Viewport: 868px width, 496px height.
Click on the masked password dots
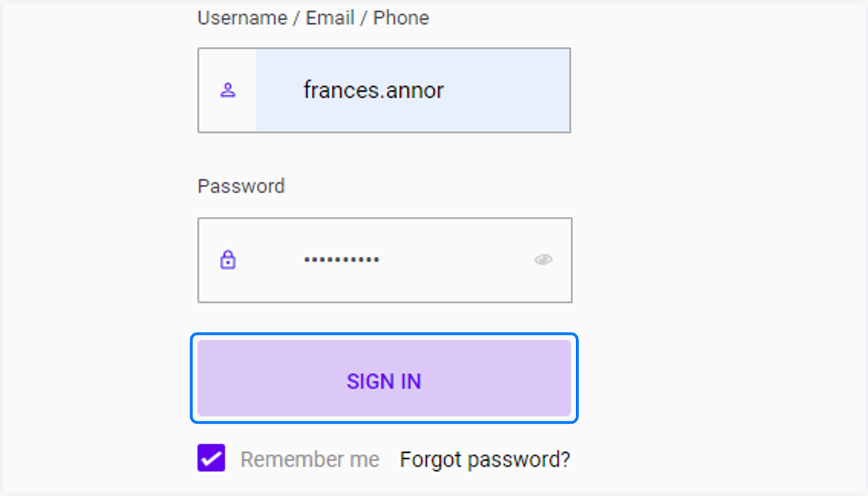click(341, 260)
